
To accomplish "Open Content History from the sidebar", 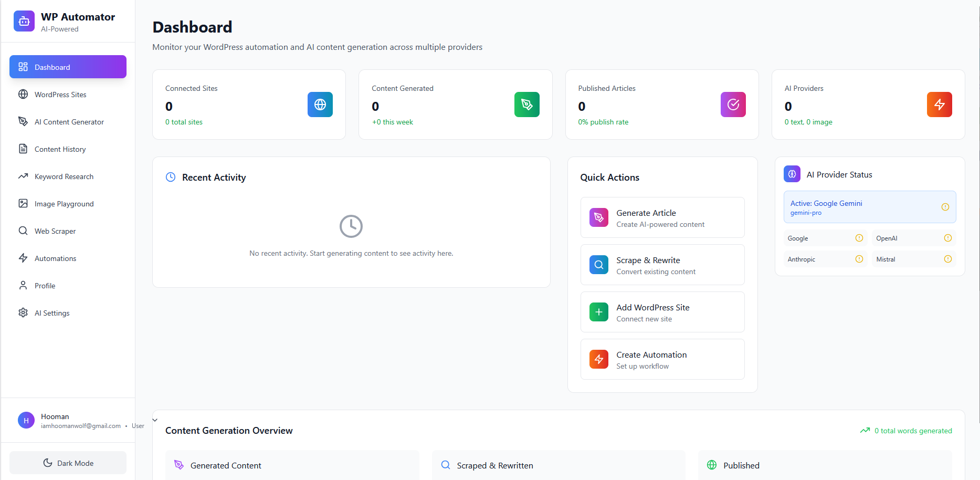I will point(60,149).
